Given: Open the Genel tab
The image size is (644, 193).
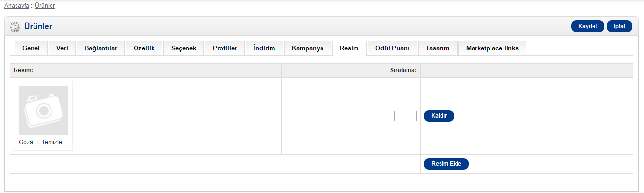Looking at the screenshot, I should pyautogui.click(x=31, y=48).
